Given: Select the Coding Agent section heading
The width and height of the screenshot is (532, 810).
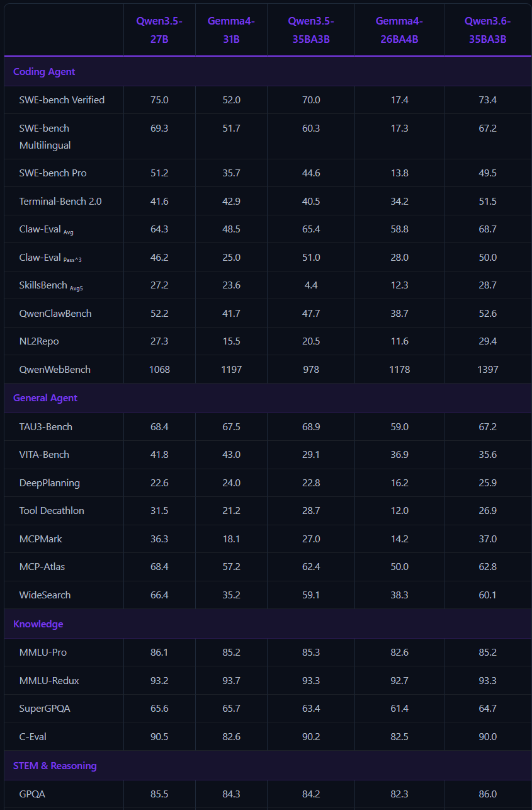Looking at the screenshot, I should coord(44,72).
